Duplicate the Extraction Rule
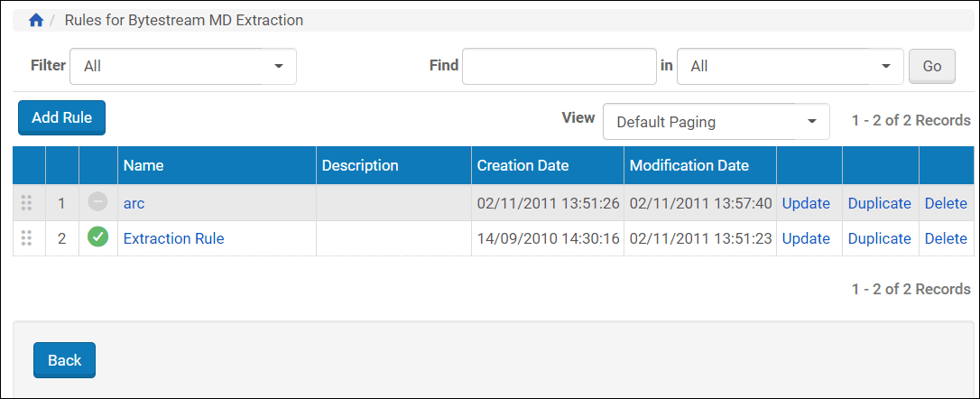The width and height of the screenshot is (980, 399). [879, 238]
